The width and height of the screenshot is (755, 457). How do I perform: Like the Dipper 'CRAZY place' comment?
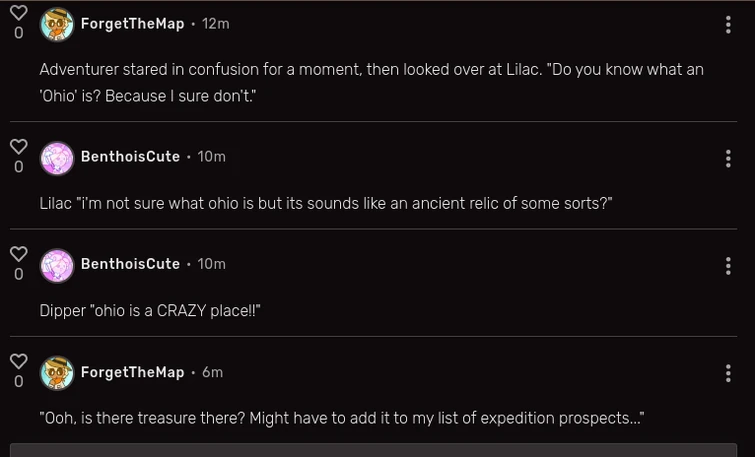[18, 254]
